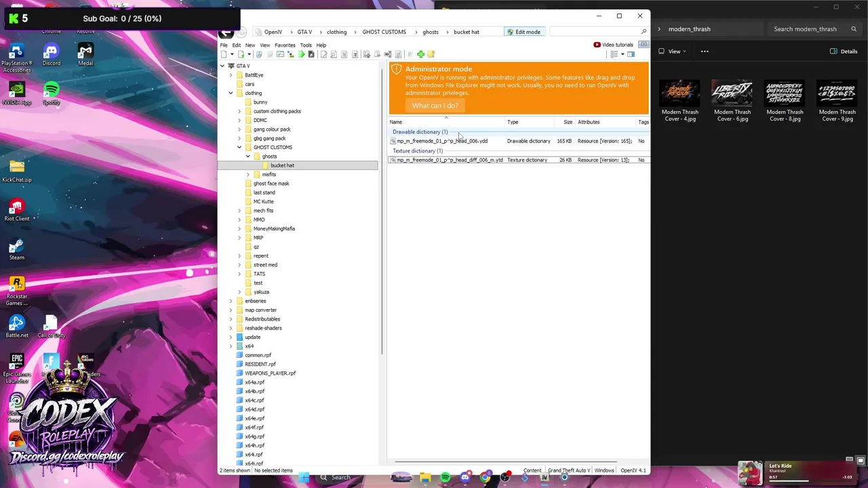The image size is (868, 488).
Task: Open File Explorer from the taskbar
Action: tap(425, 477)
